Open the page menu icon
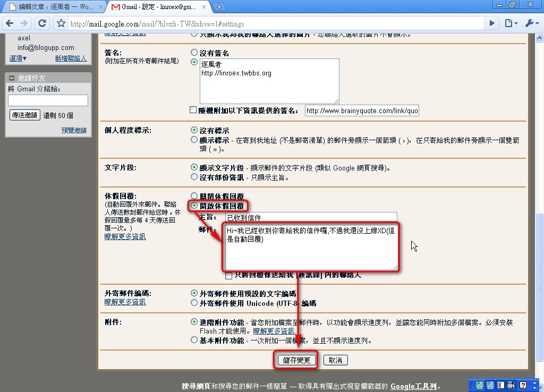The height and width of the screenshot is (392, 544). pyautogui.click(x=511, y=23)
